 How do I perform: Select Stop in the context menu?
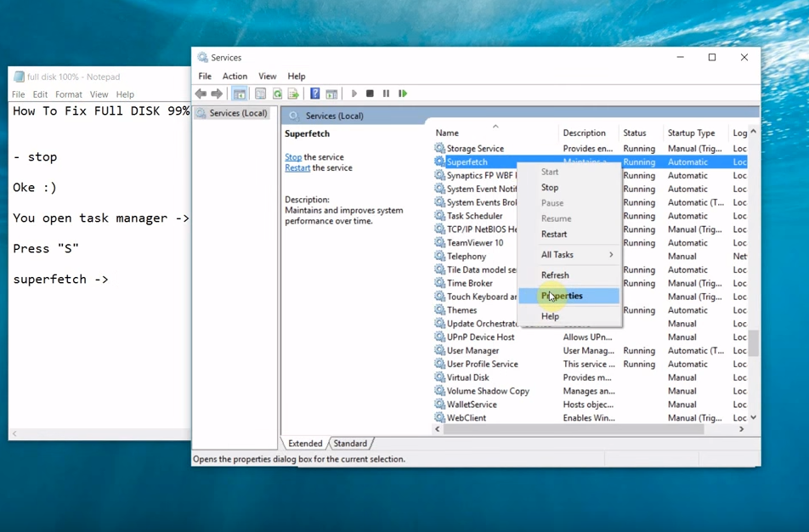point(550,188)
